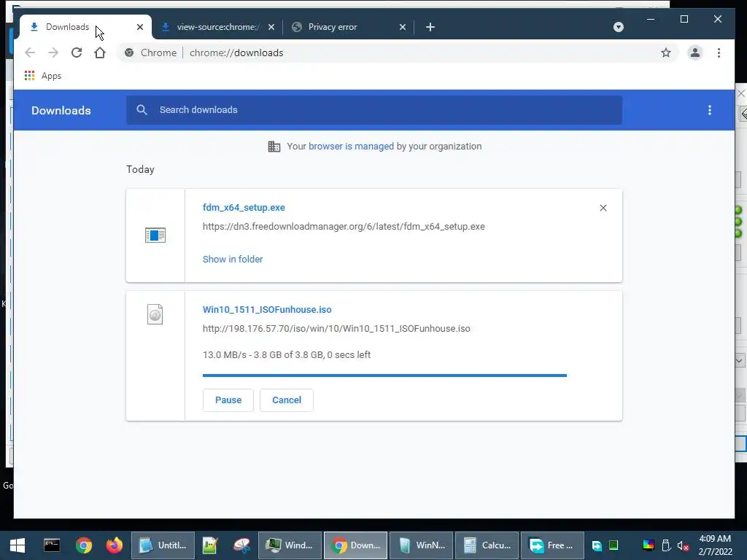Screen dimensions: 747x560
Task: Pause the Win10 ISO download
Action: (228, 400)
